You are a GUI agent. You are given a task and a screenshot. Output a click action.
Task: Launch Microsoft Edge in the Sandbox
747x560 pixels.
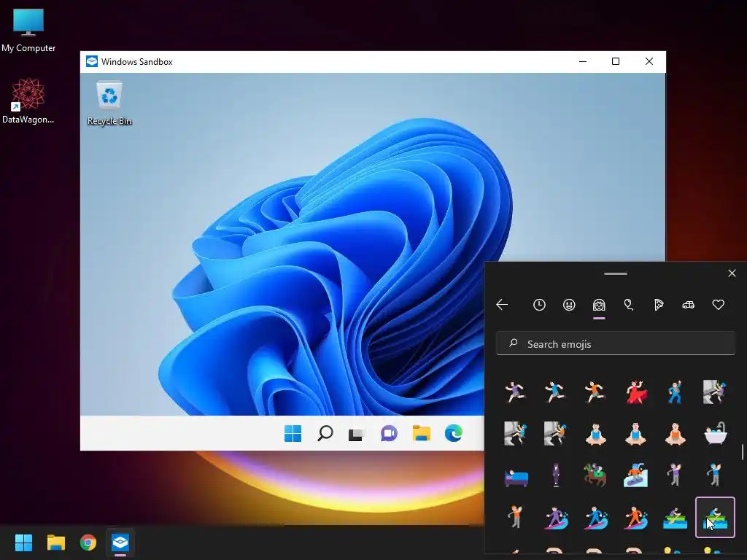[x=453, y=433]
